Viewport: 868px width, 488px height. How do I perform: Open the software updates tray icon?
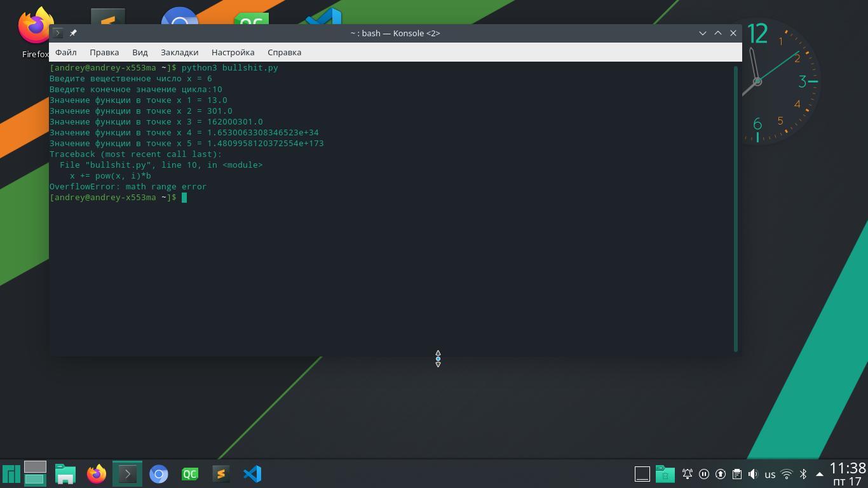tap(721, 474)
